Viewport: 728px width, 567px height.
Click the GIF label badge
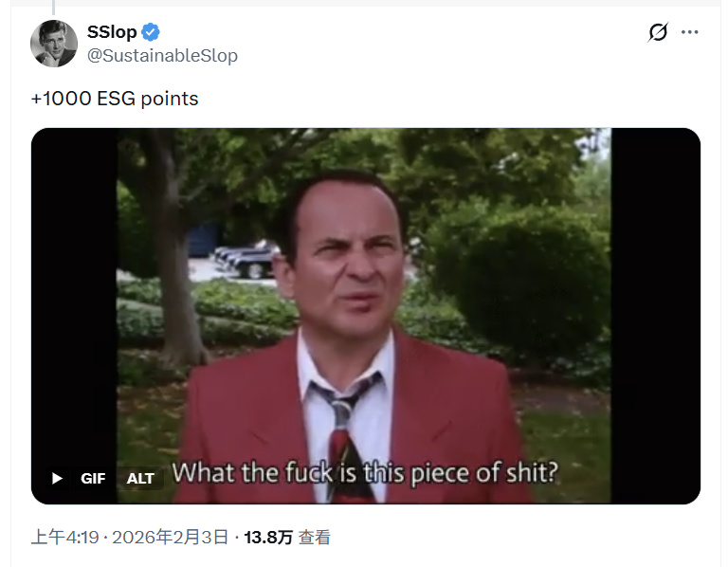point(93,478)
